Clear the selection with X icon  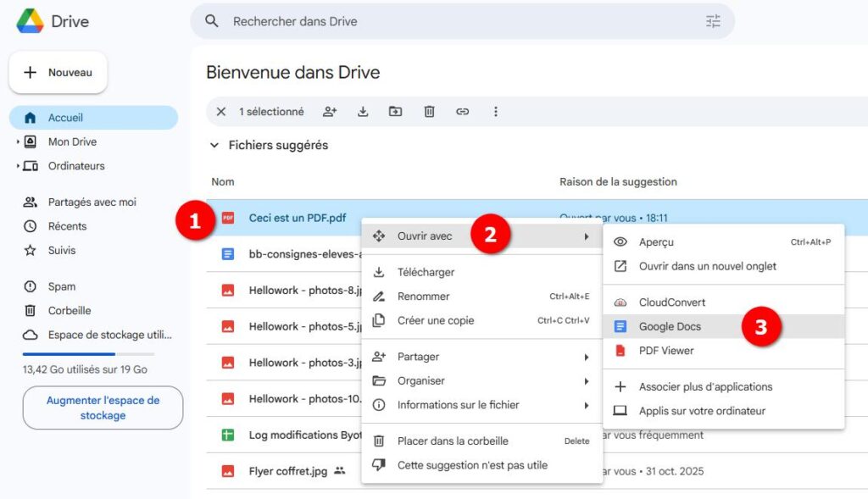pos(221,112)
